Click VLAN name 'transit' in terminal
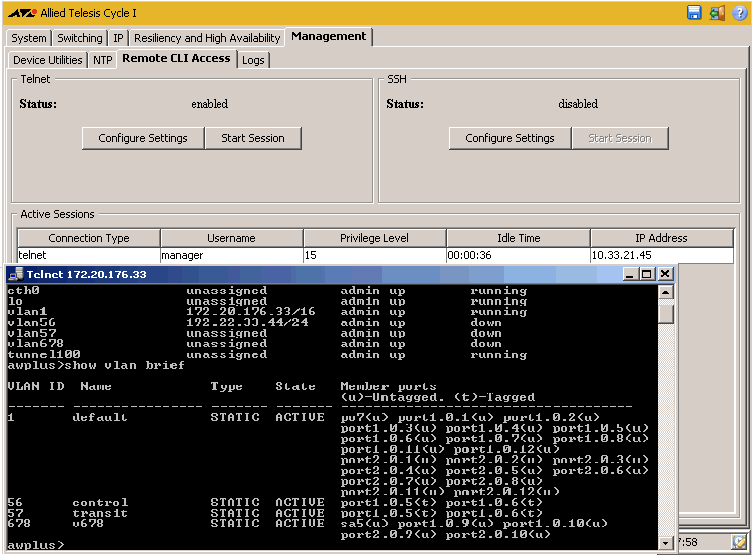752x555 pixels. [100, 513]
